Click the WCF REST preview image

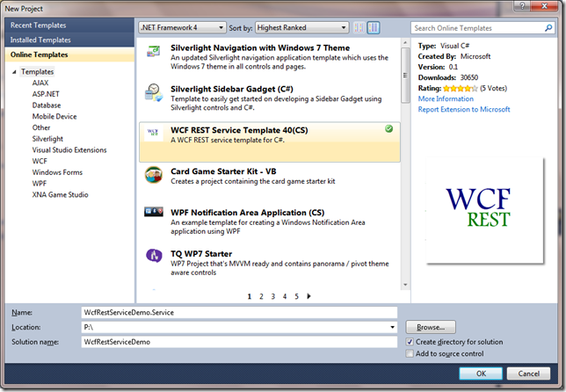(485, 211)
